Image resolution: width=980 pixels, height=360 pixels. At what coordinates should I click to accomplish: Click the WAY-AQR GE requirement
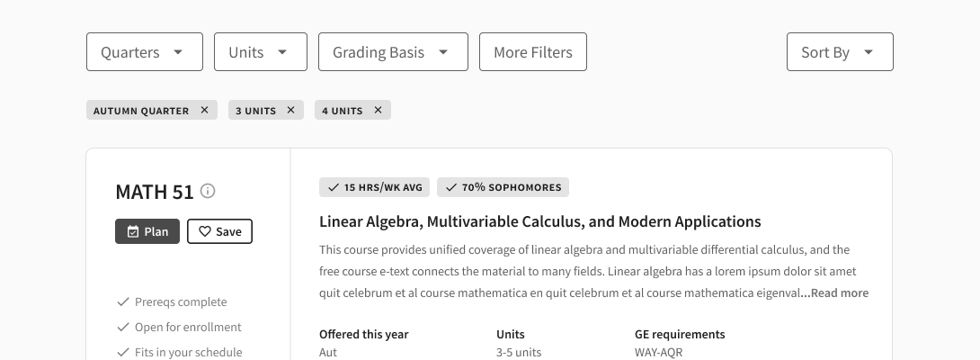coord(659,353)
